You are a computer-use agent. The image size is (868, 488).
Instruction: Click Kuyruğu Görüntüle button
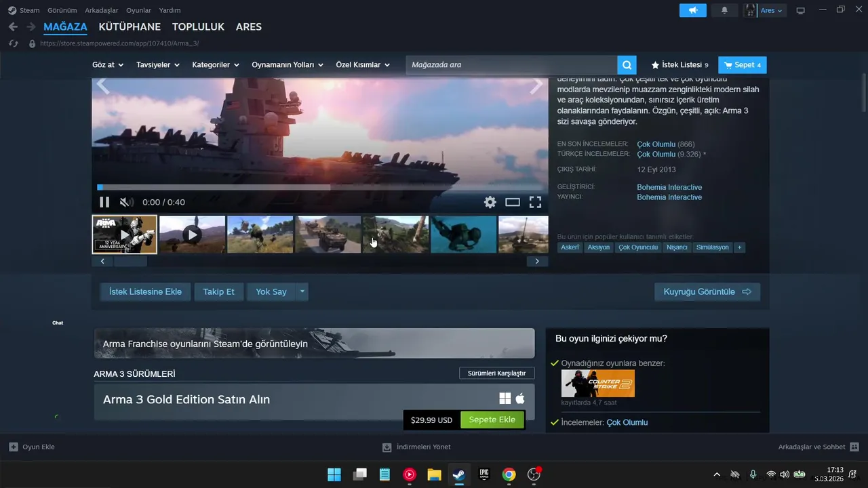[x=707, y=291]
